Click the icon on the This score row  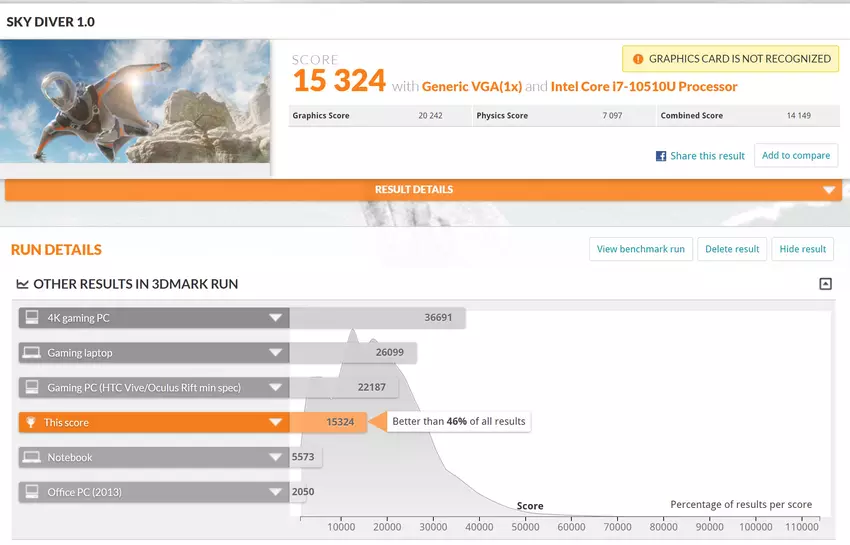tap(31, 423)
